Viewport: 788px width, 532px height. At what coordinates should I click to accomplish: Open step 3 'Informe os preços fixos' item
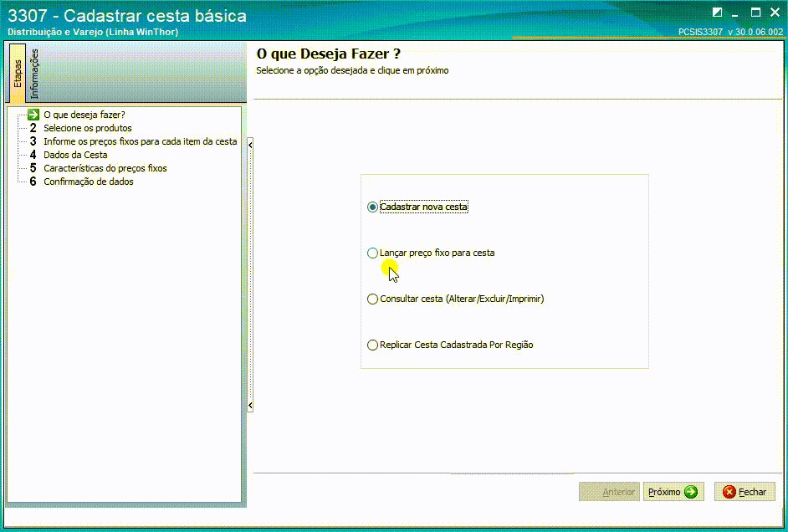point(141,141)
